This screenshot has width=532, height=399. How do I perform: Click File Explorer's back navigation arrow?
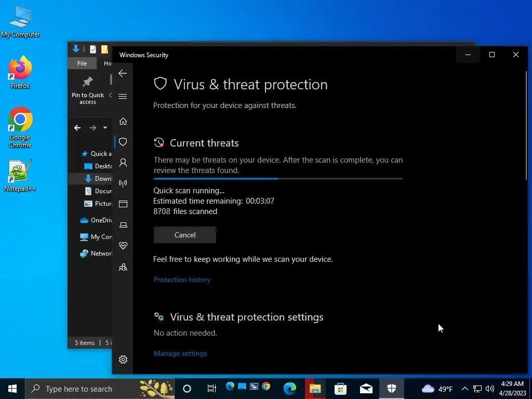pyautogui.click(x=77, y=128)
